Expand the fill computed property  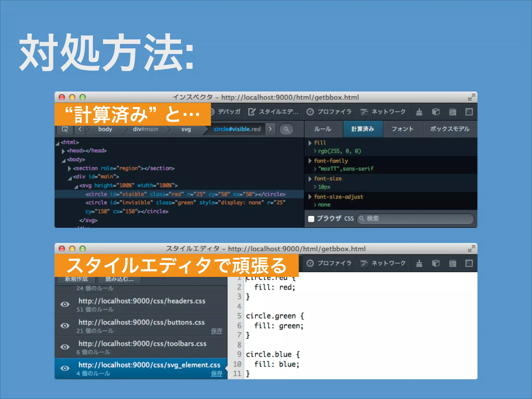[310, 143]
